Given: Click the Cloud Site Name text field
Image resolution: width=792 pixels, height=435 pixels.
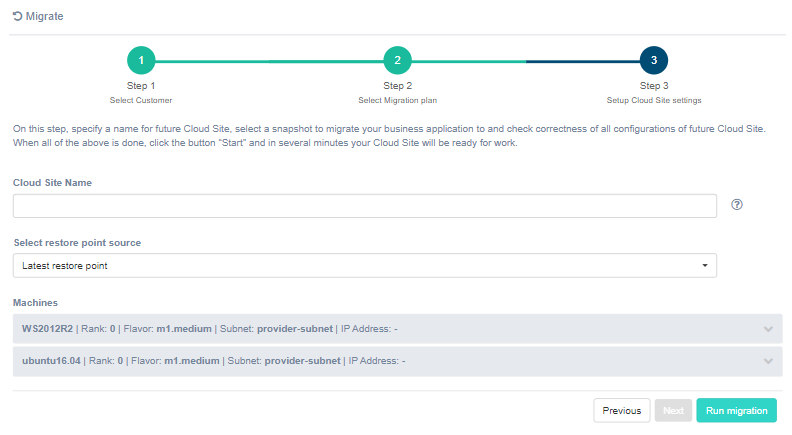Looking at the screenshot, I should click(x=364, y=206).
